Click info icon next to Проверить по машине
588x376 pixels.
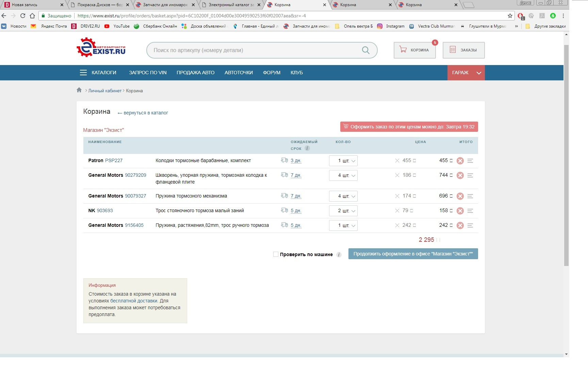(x=339, y=255)
